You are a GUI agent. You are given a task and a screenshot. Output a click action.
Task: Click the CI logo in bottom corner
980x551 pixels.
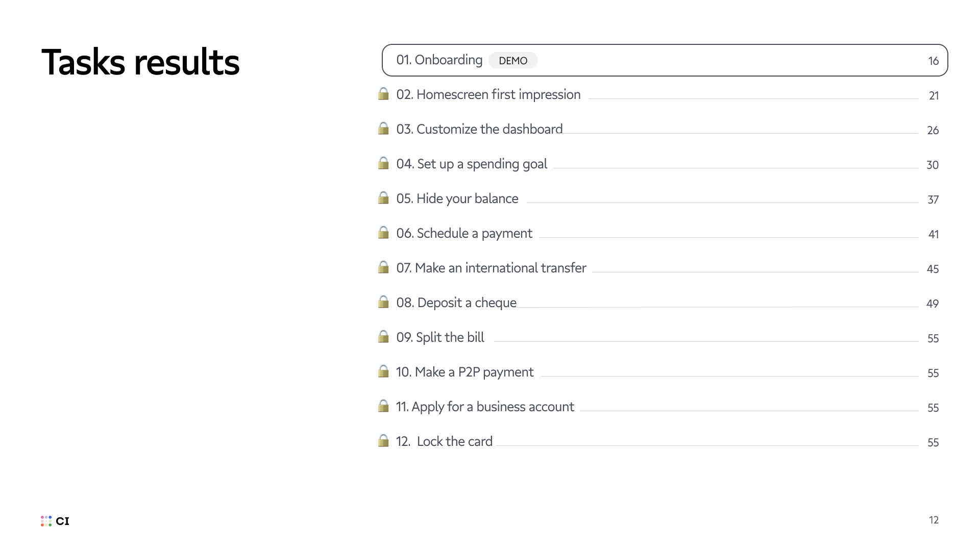[x=55, y=521]
